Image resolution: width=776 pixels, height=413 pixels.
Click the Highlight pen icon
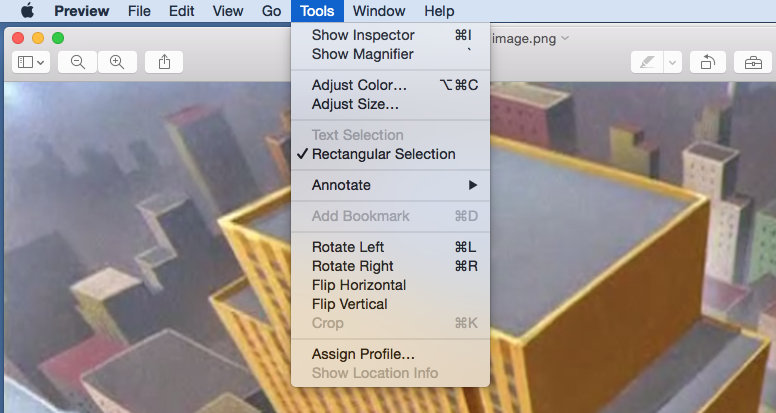[x=646, y=62]
